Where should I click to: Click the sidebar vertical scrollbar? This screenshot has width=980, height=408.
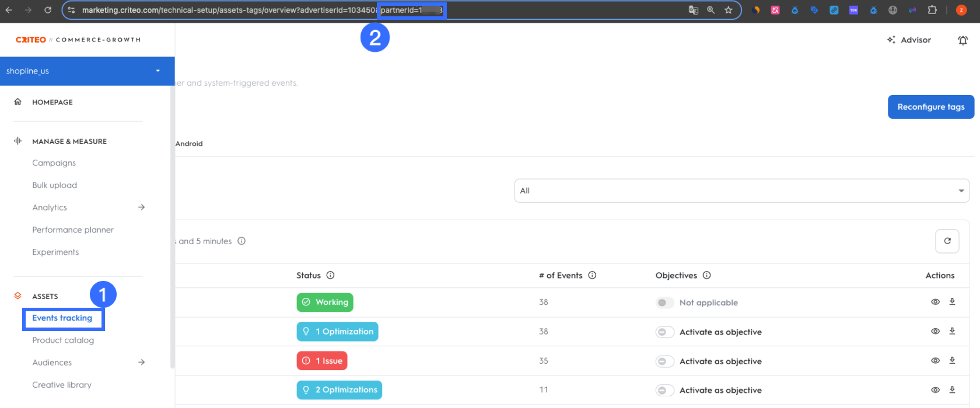point(172,227)
